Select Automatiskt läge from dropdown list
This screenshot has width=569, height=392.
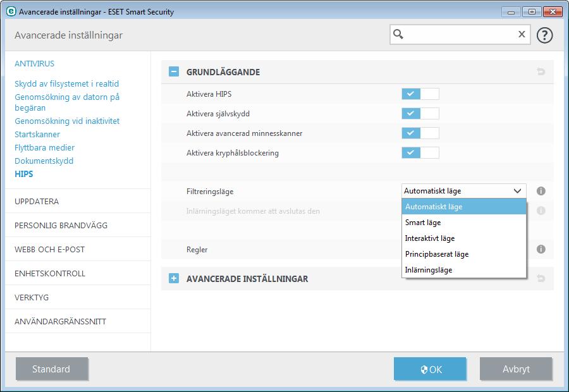(464, 207)
